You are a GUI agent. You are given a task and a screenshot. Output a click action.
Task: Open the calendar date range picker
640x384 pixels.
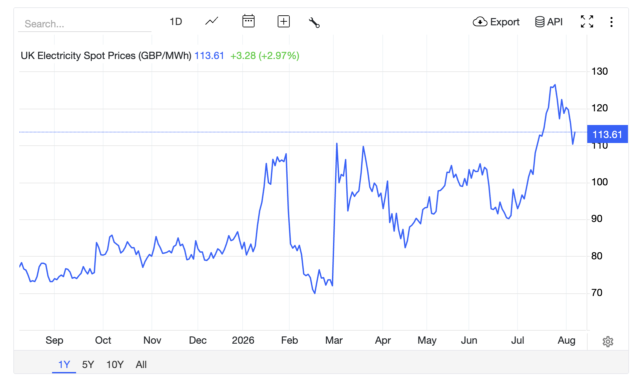point(248,21)
